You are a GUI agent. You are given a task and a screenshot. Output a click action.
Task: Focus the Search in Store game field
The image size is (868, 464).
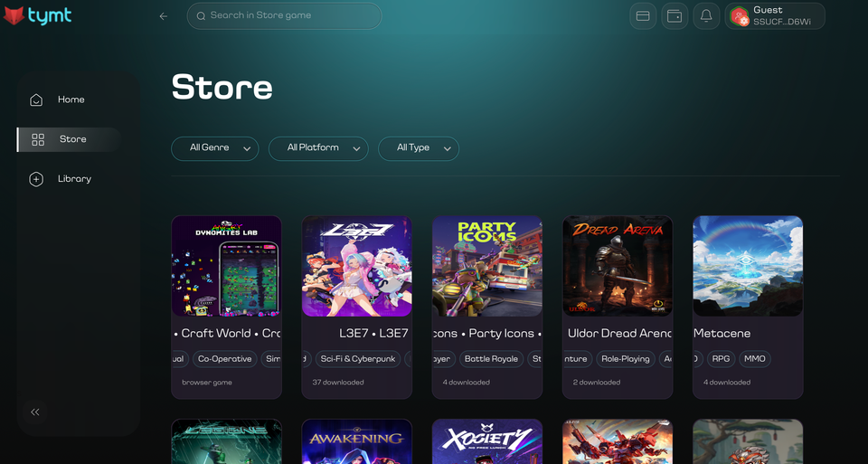tap(285, 15)
